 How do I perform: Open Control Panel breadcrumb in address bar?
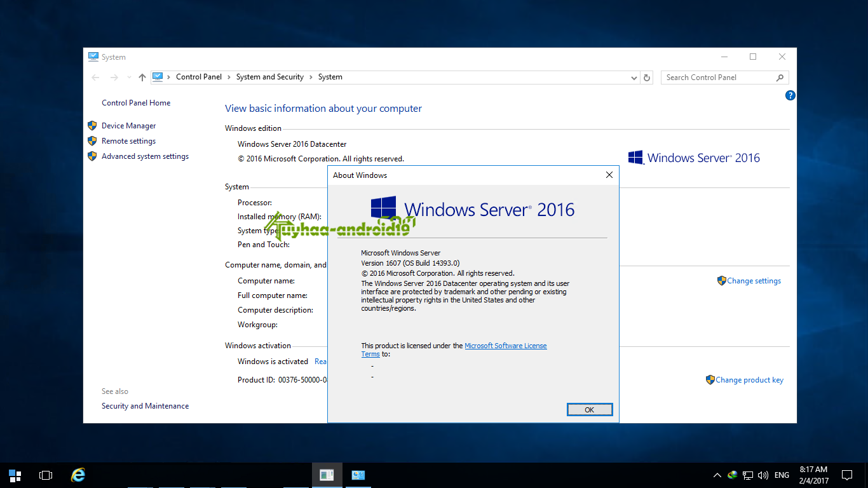coord(199,77)
